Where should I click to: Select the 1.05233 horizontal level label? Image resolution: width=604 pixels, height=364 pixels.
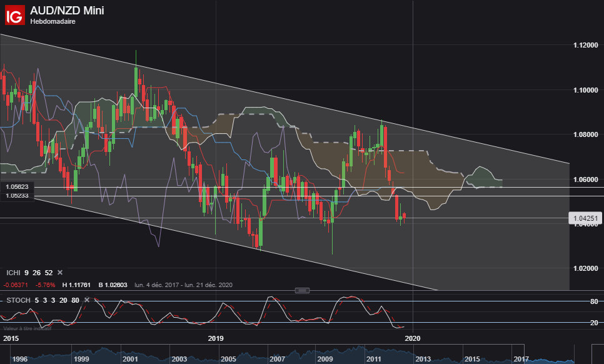pyautogui.click(x=17, y=196)
